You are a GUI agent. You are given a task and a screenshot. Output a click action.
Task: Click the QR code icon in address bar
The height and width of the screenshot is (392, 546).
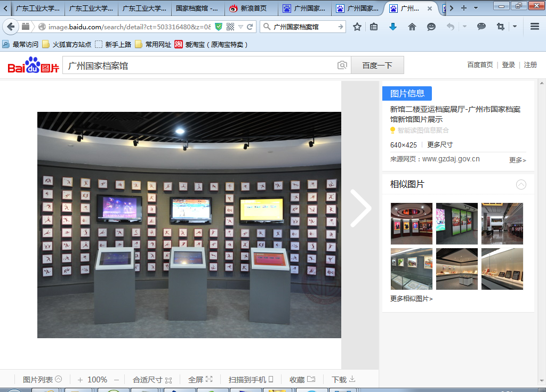pos(230,27)
